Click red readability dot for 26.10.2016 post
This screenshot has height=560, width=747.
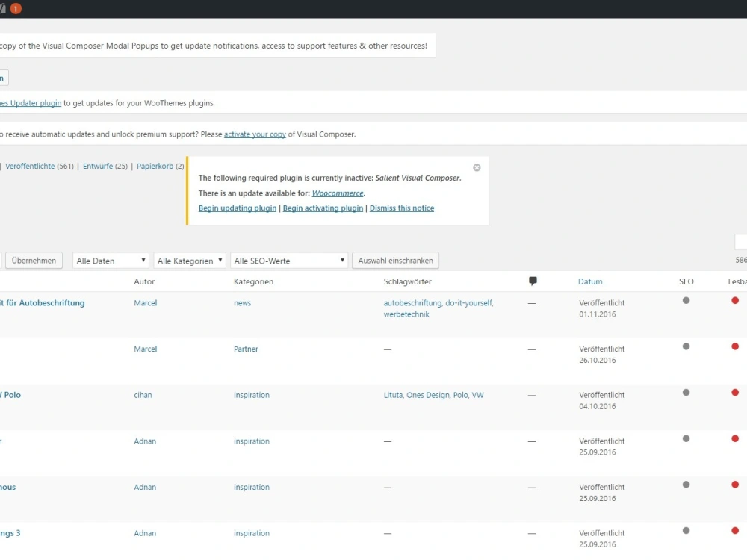tap(735, 346)
